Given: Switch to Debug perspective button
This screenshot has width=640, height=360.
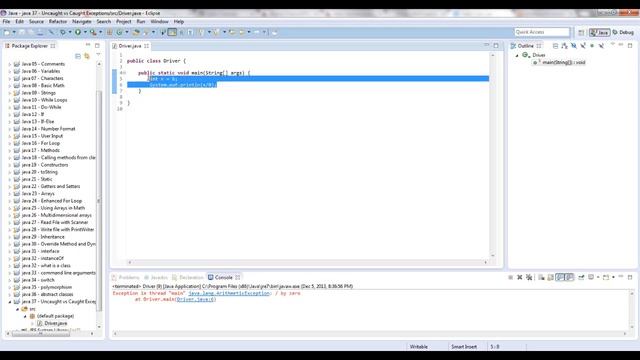Looking at the screenshot, I should 623,32.
